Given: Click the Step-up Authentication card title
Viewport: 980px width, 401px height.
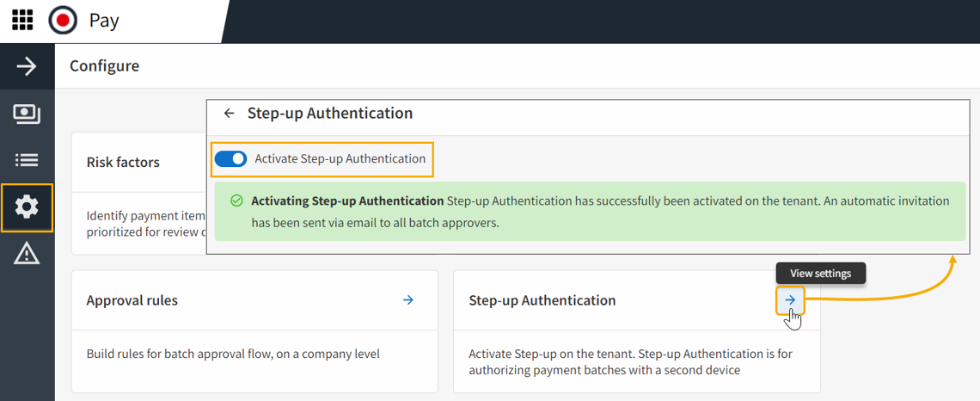Looking at the screenshot, I should tap(542, 300).
